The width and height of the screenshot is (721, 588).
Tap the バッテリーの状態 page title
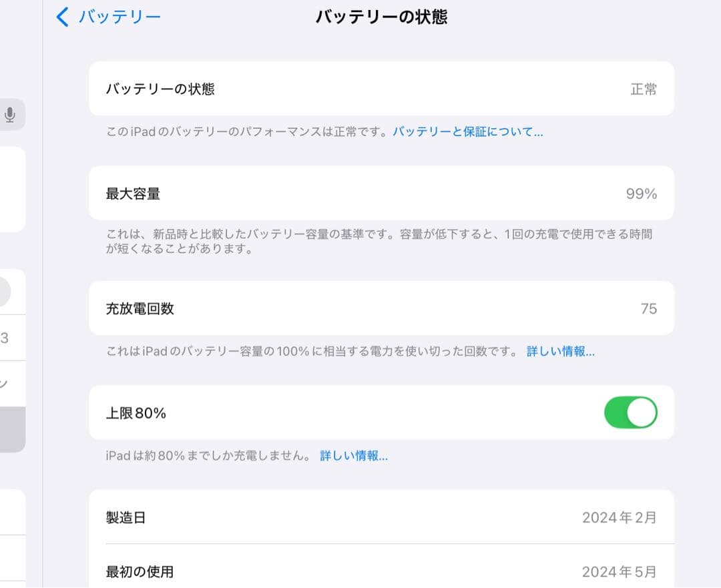(x=381, y=17)
